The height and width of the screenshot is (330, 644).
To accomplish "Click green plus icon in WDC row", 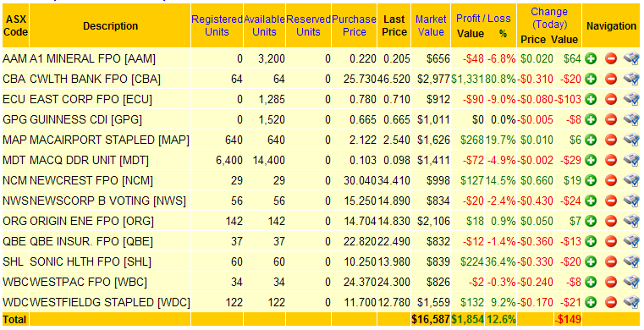I will tap(591, 303).
